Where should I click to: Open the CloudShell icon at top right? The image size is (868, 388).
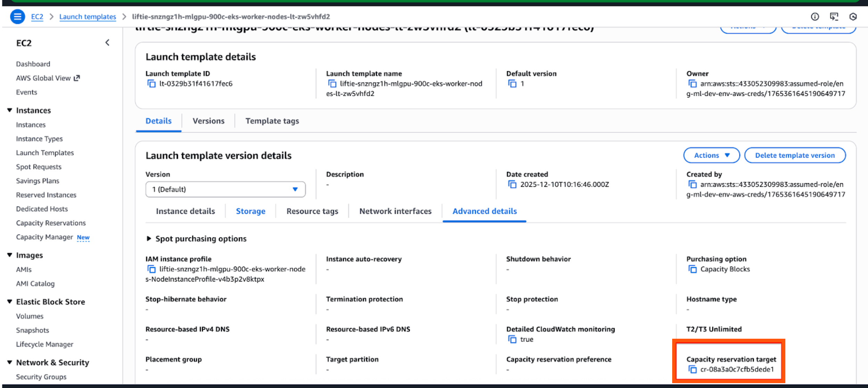click(834, 17)
